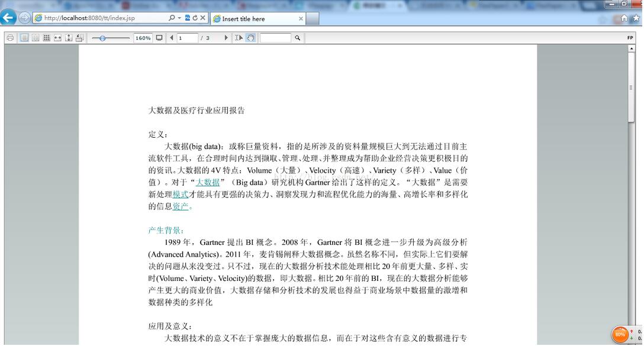
Task: Follow the 模式 hyperlink
Action: 181,194
